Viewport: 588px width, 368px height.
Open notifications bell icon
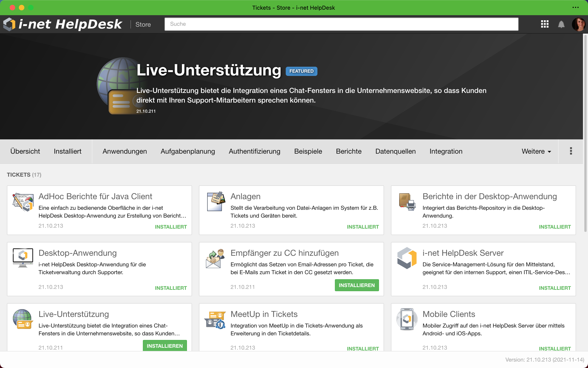coord(561,24)
